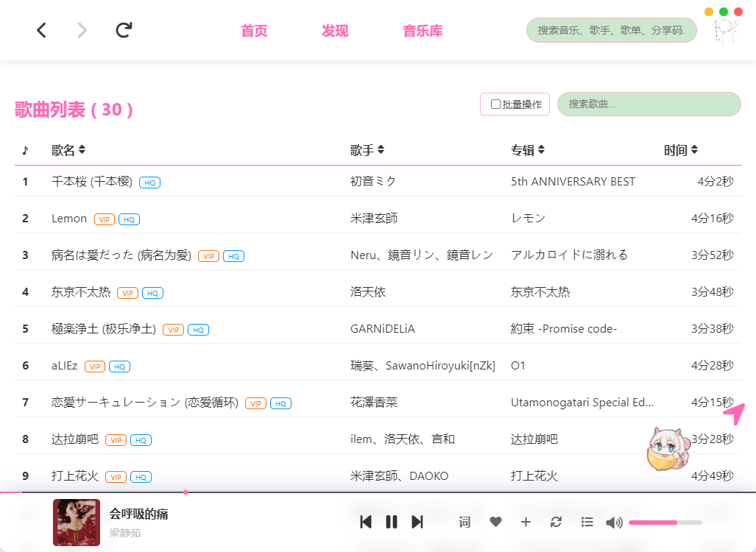Play the song Lemon by 米津玄師
Viewport: 756px width, 552px height.
(69, 218)
